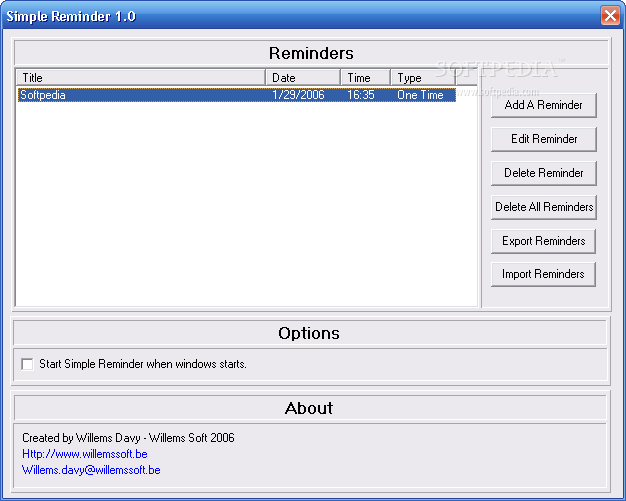Open the Http://www.willemssoft.be link

pyautogui.click(x=85, y=454)
